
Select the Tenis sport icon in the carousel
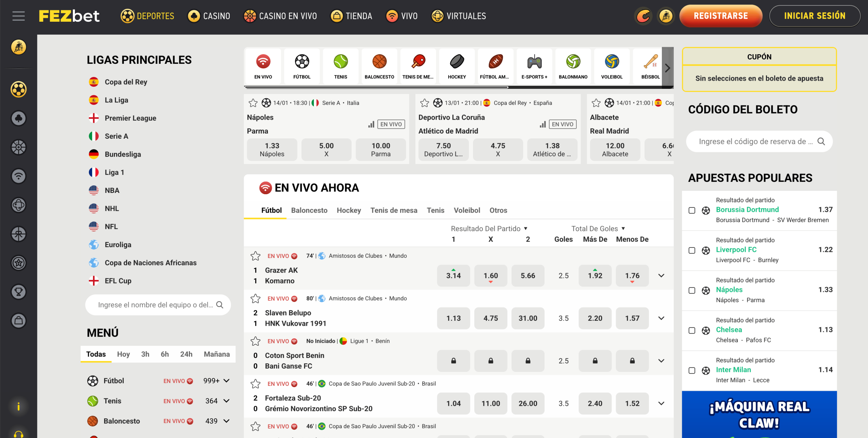340,66
